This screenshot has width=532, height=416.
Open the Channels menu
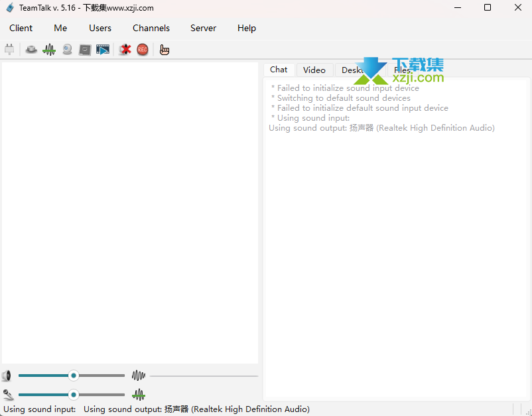[x=151, y=28]
